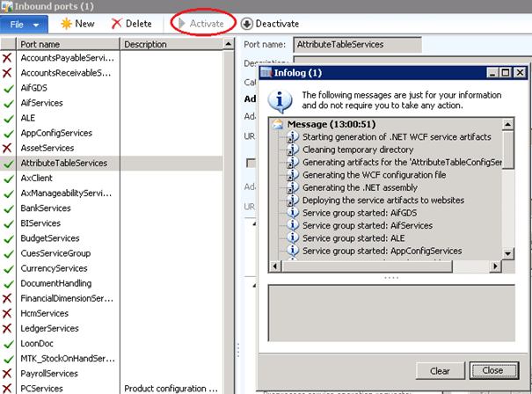Select 'Generating the .NET assembly' message
Screen dimensions: 532x394
[360, 187]
